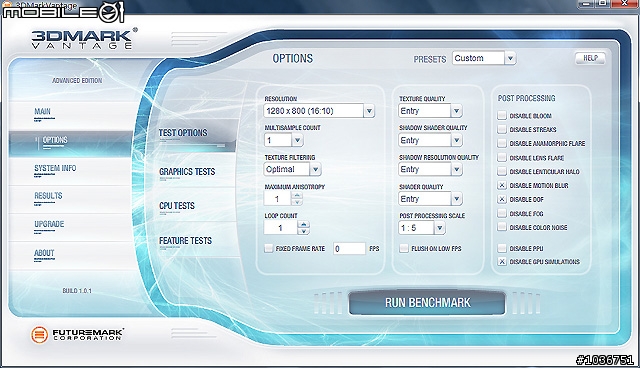Screen dimensions: 640x368
Task: Uncheck Disable Motion Blur checkbox
Action: [502, 185]
